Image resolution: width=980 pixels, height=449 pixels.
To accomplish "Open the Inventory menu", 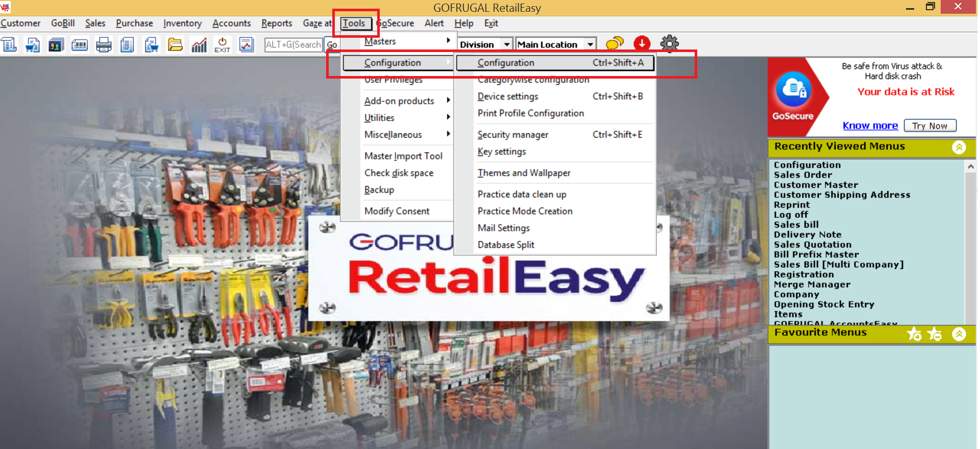I will pos(182,23).
